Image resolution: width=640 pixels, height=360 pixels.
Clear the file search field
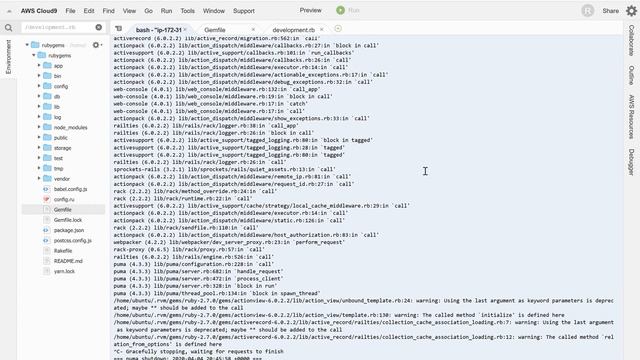(99, 27)
